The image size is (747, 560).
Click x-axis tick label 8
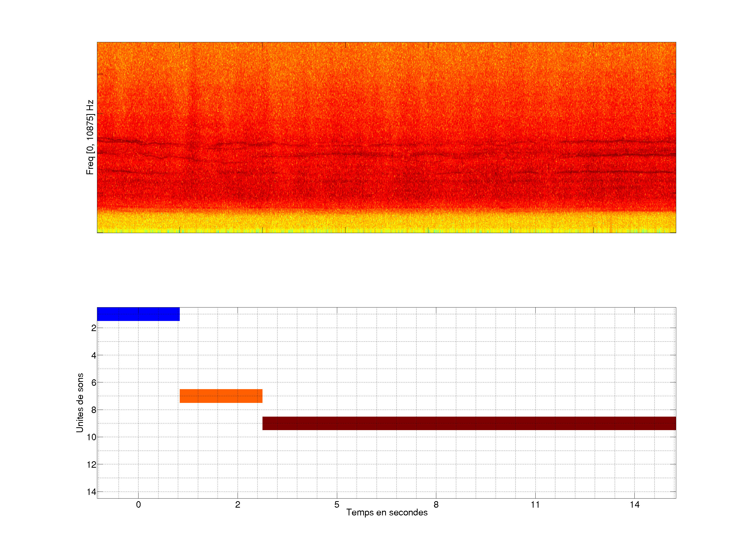(x=436, y=505)
